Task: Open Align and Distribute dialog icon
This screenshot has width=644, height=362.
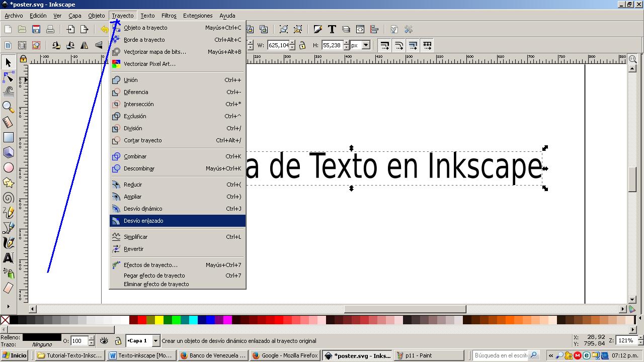Action: click(x=374, y=29)
